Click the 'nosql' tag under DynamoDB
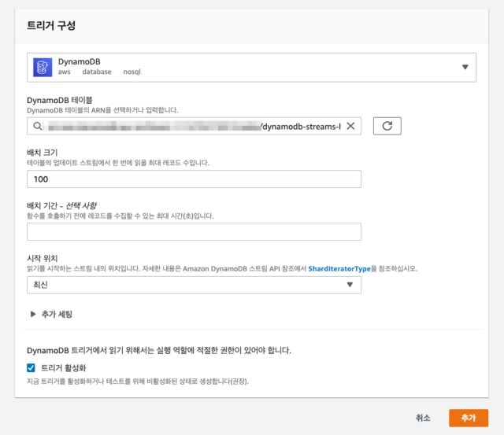This screenshot has height=435, width=504. click(x=132, y=72)
